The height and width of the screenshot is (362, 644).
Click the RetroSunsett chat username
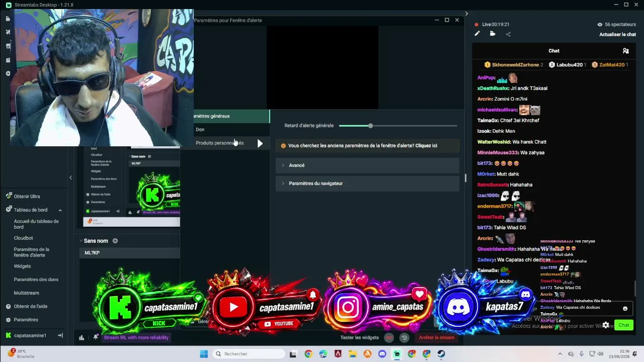(493, 185)
